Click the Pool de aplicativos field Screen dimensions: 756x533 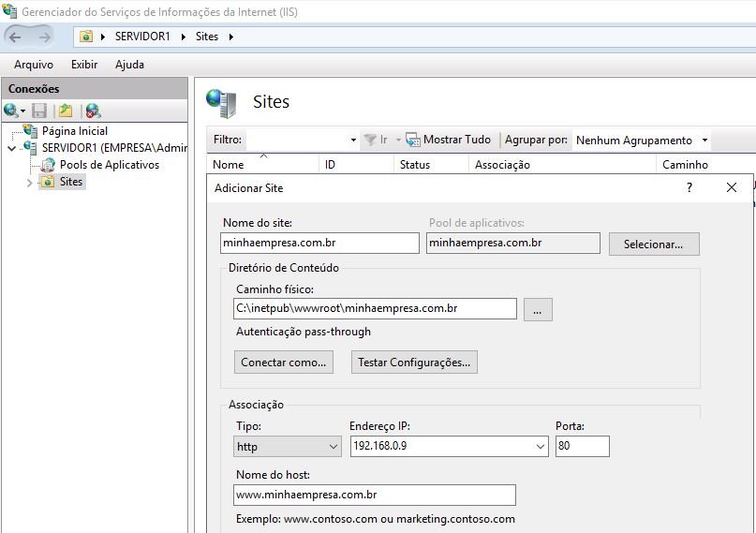click(513, 243)
